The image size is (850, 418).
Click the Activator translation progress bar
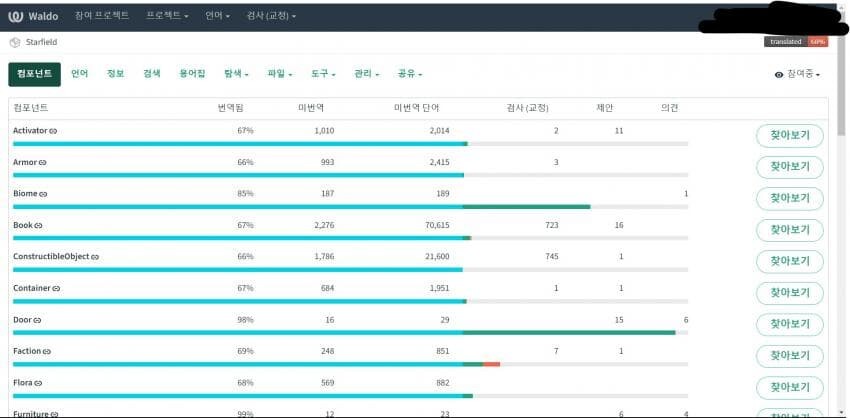tap(350, 144)
